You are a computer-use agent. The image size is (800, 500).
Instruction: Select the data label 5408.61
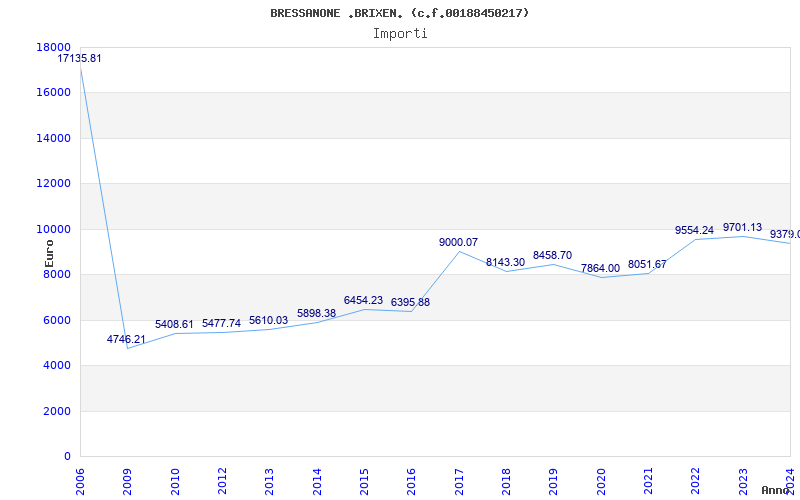pos(174,324)
